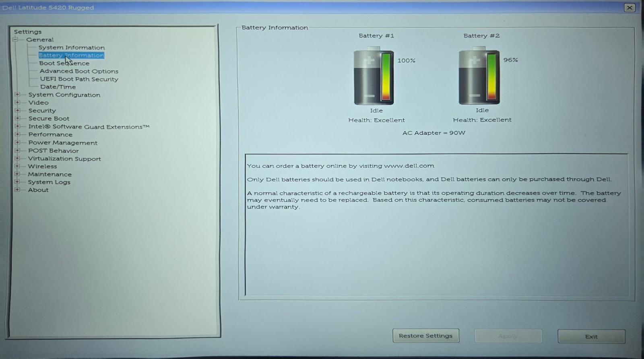Select Virtualization Support category label

click(x=64, y=159)
